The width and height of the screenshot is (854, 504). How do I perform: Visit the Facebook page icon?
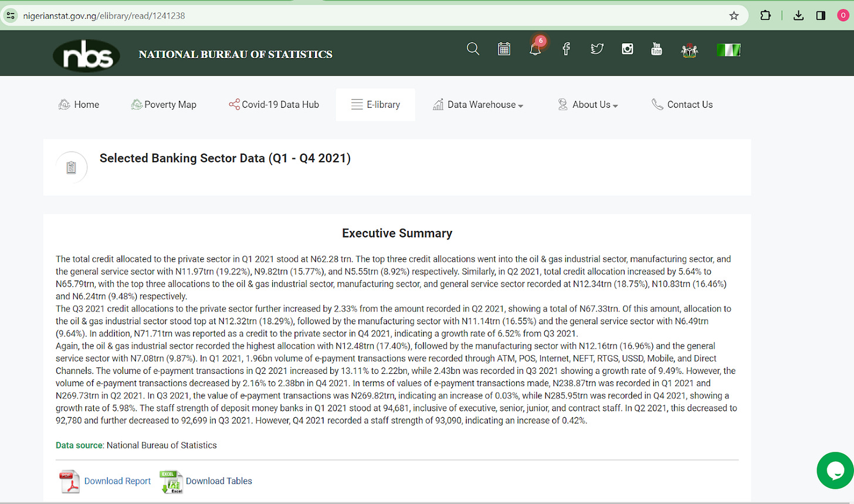click(566, 49)
